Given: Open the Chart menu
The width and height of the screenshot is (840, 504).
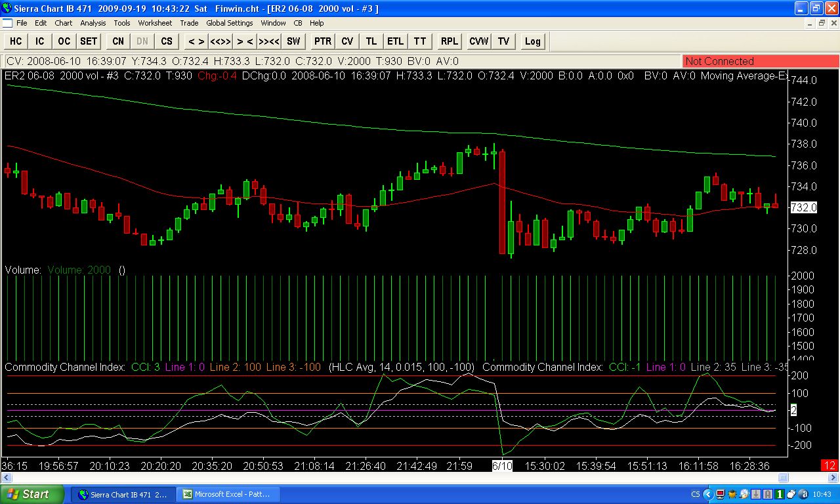Looking at the screenshot, I should pos(64,23).
